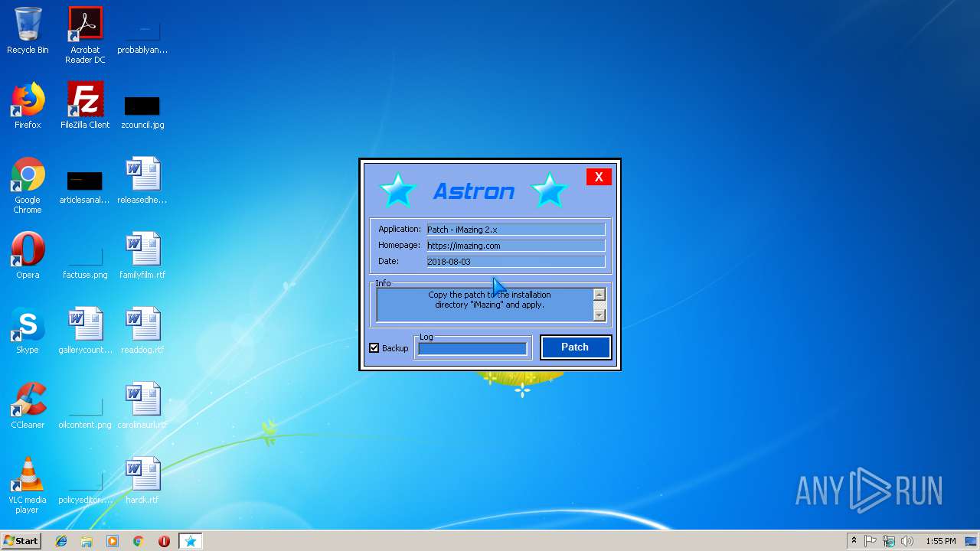Select the Firefox desktop shortcut
980x551 pixels.
[x=28, y=106]
